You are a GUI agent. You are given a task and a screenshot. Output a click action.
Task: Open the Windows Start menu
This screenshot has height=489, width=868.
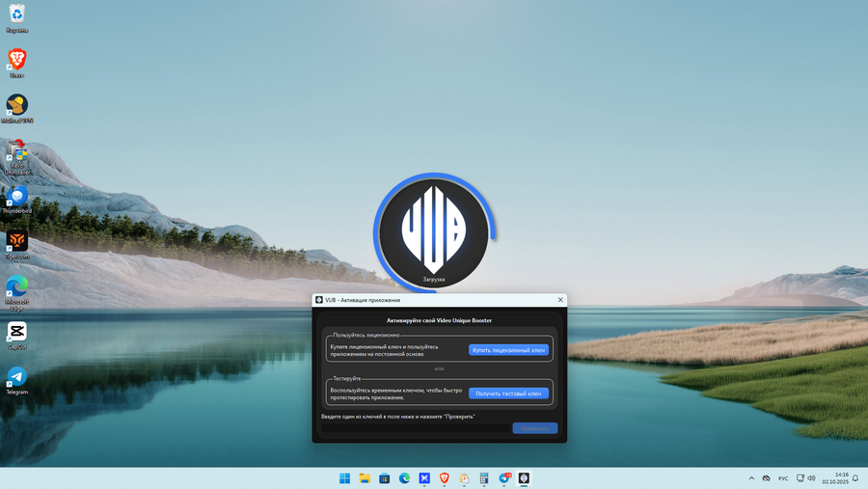344,478
